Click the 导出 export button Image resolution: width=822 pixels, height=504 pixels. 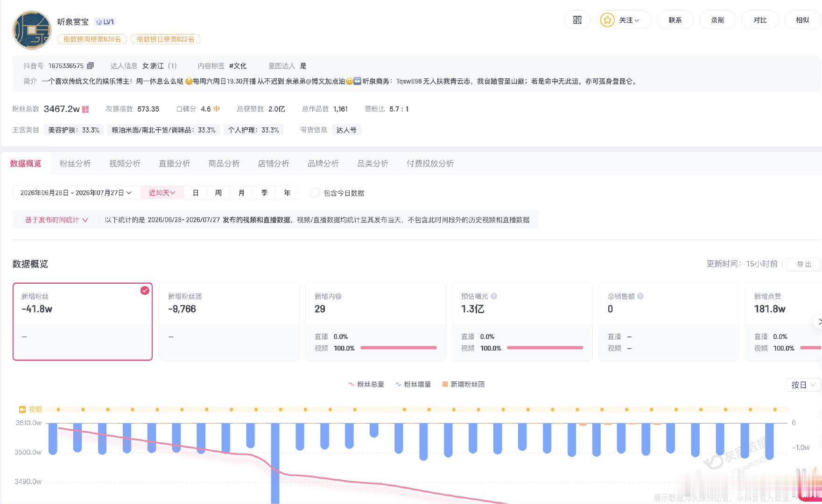click(x=804, y=264)
